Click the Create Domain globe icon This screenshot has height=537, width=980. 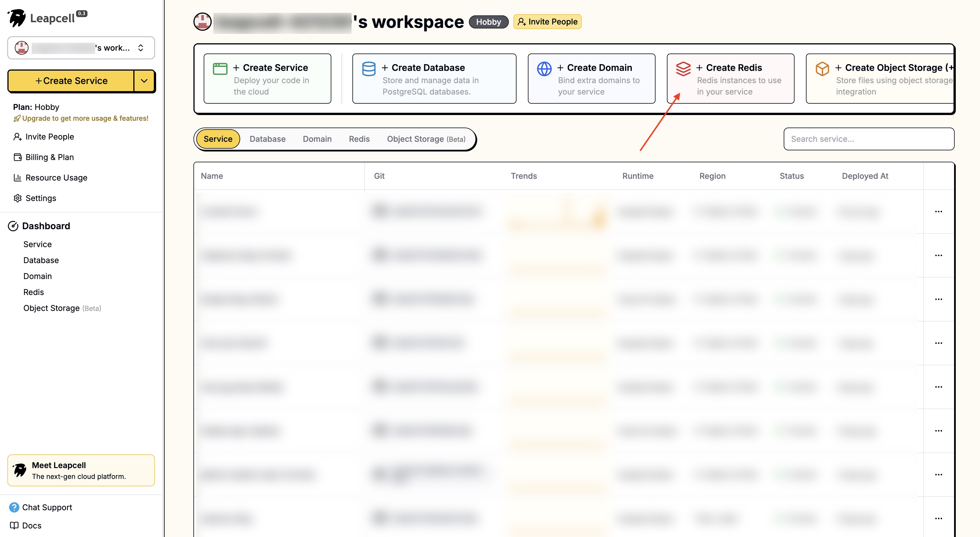coord(544,69)
